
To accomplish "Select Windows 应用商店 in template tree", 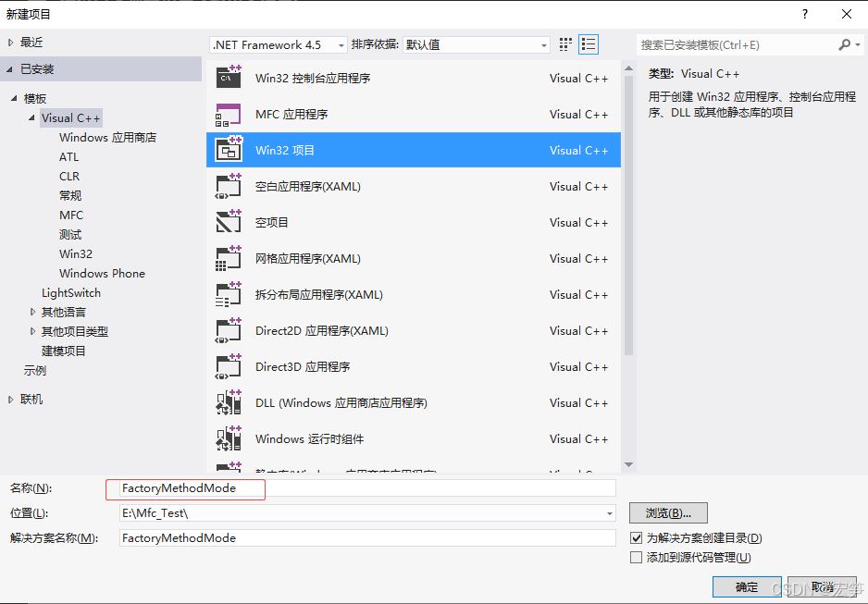I will [108, 137].
